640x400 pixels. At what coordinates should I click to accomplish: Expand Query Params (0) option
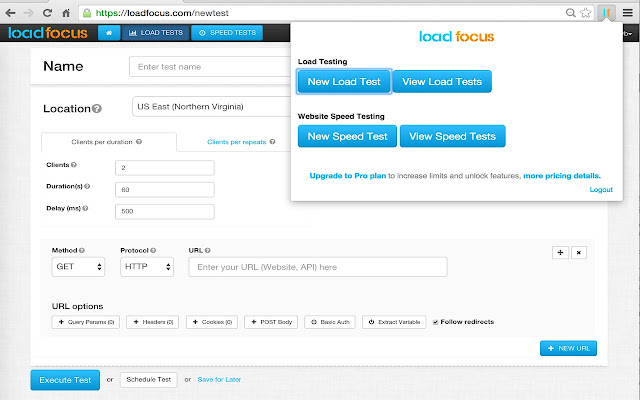86,322
